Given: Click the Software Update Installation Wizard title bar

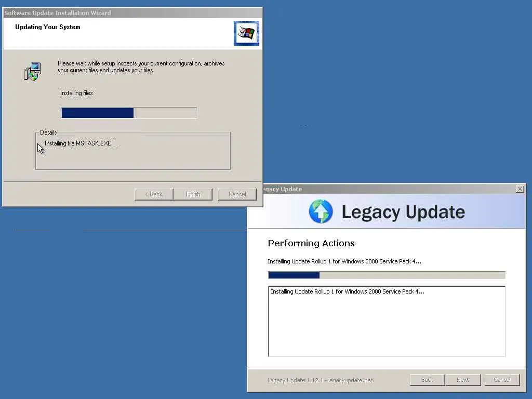Looking at the screenshot, I should point(132,13).
